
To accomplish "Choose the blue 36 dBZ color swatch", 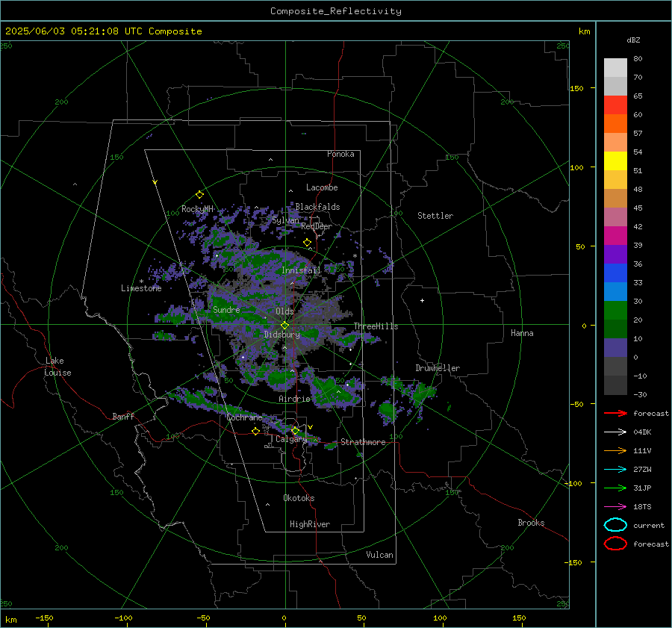I will tap(615, 273).
